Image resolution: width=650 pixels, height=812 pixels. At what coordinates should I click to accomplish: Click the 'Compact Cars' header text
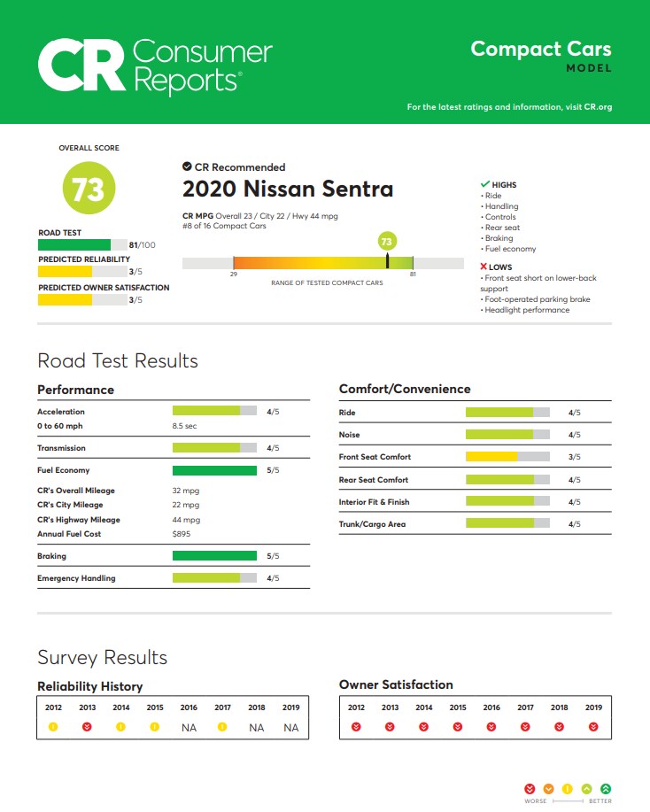pos(541,50)
